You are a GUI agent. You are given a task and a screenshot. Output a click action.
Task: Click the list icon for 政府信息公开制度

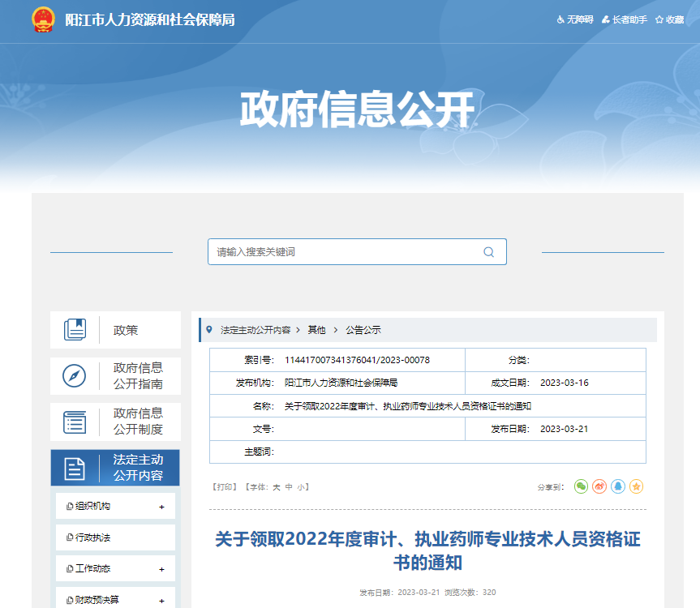pos(75,422)
